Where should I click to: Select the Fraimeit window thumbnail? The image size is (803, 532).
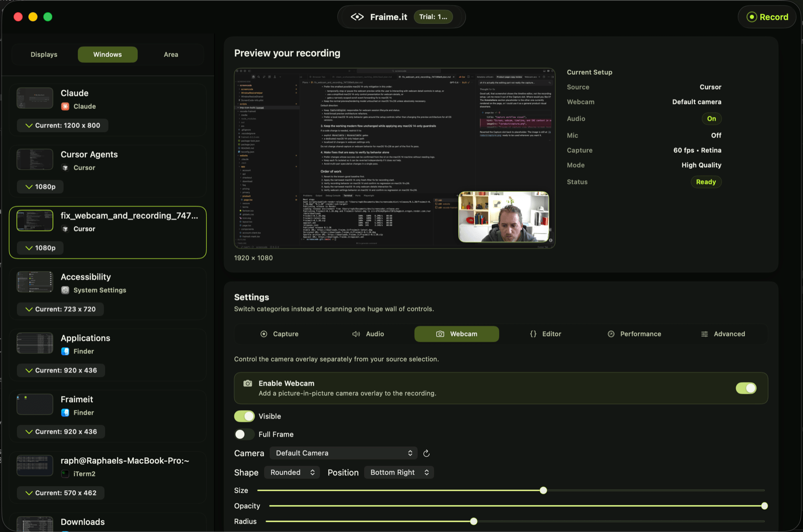[35, 405]
